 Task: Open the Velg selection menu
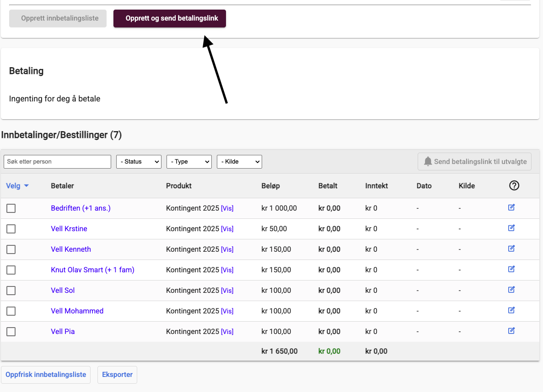pos(17,186)
